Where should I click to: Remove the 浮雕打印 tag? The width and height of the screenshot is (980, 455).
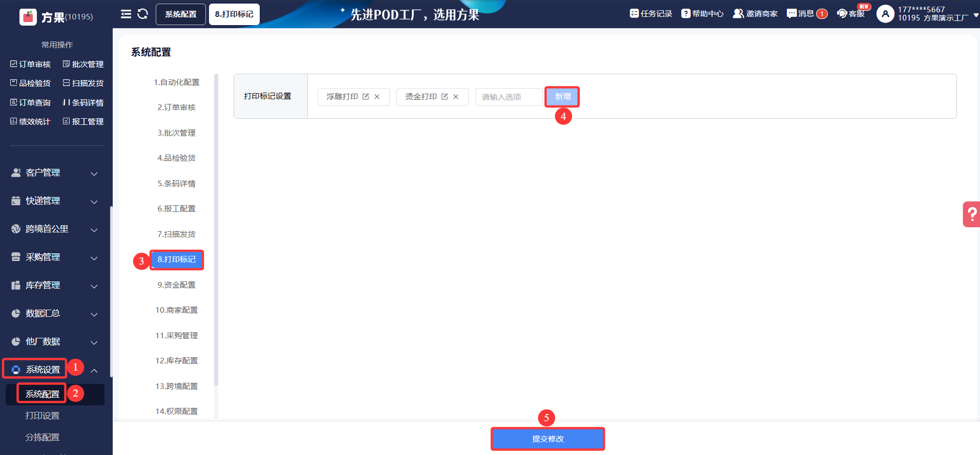coord(377,97)
